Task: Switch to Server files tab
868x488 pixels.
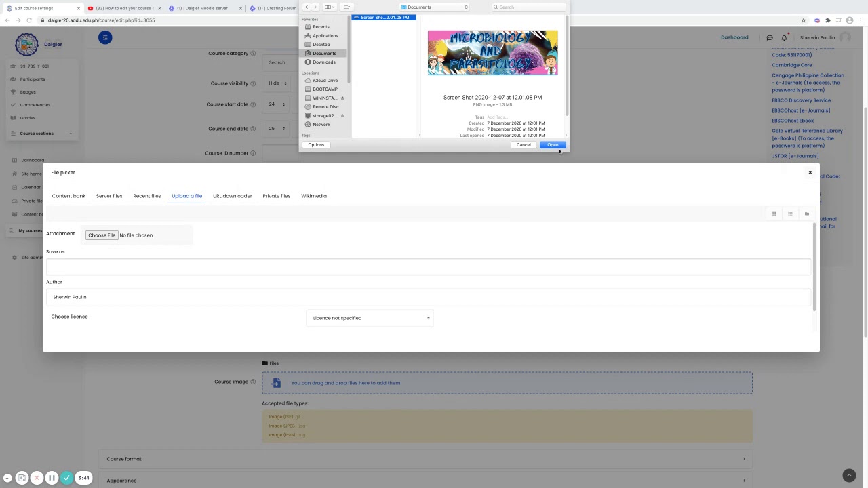Action: pos(109,196)
